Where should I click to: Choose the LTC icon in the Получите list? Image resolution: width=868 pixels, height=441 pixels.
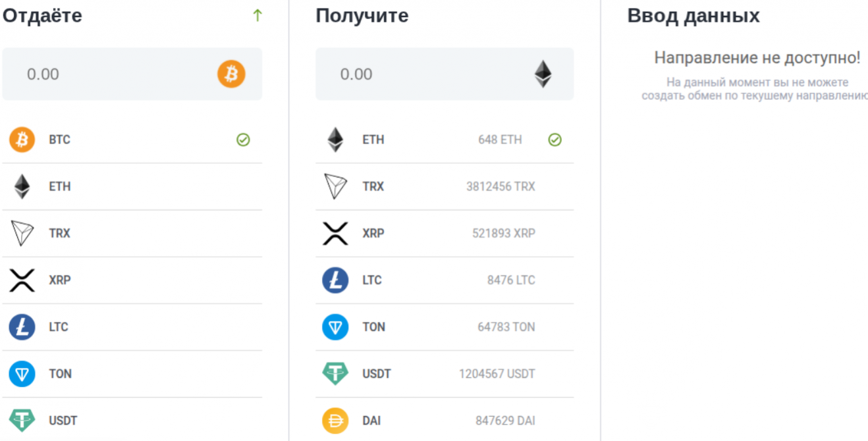(335, 280)
